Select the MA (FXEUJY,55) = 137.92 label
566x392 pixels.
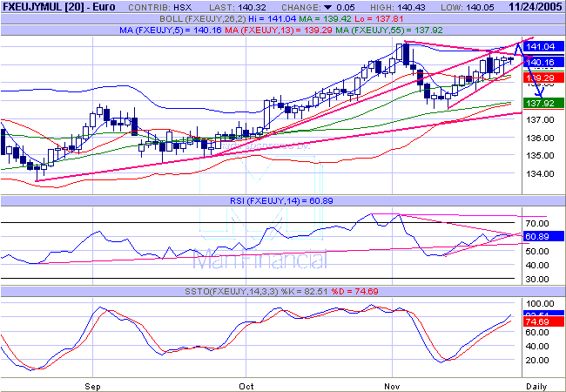click(x=389, y=30)
